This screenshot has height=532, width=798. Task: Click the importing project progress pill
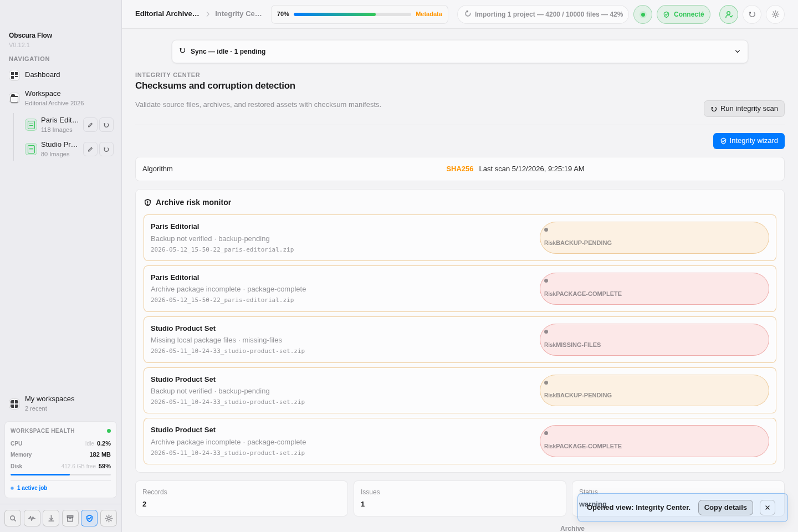point(543,14)
